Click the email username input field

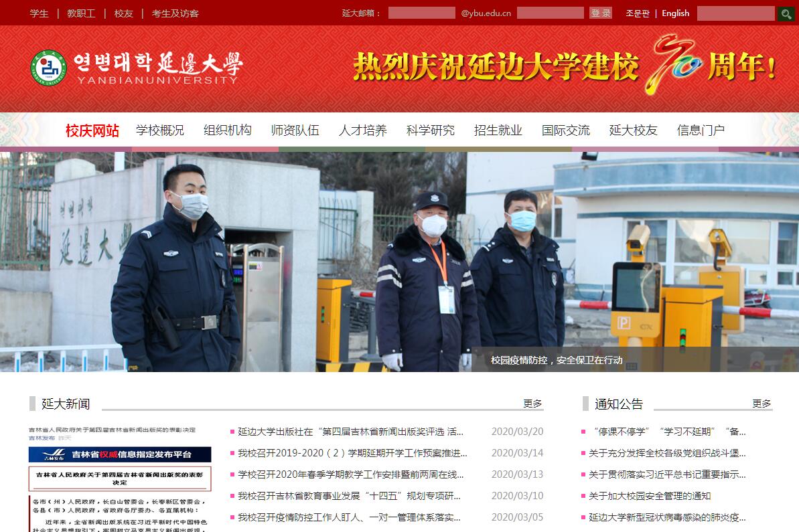pyautogui.click(x=421, y=13)
